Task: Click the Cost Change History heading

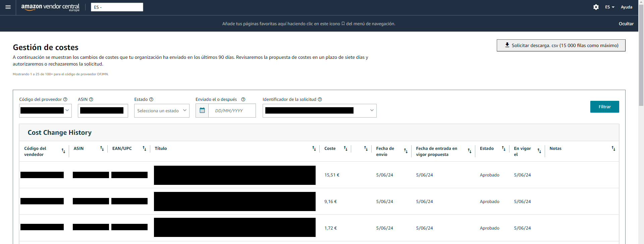Action: click(59, 132)
